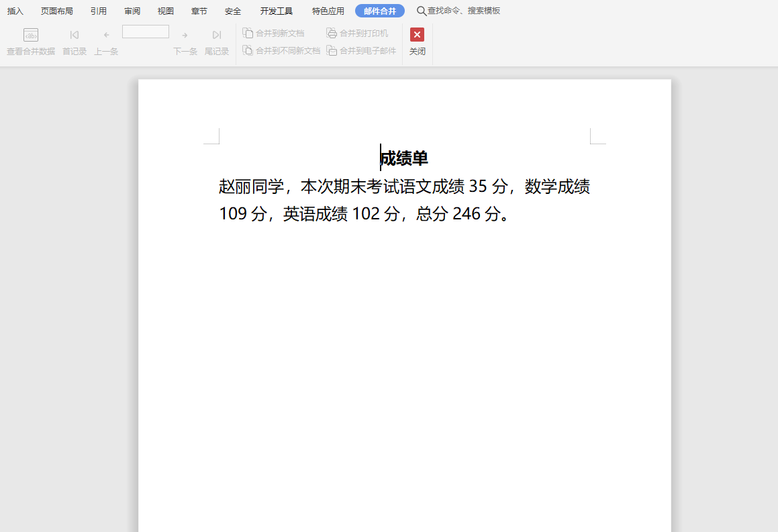Click the record number input box
778x532 pixels.
pyautogui.click(x=146, y=32)
